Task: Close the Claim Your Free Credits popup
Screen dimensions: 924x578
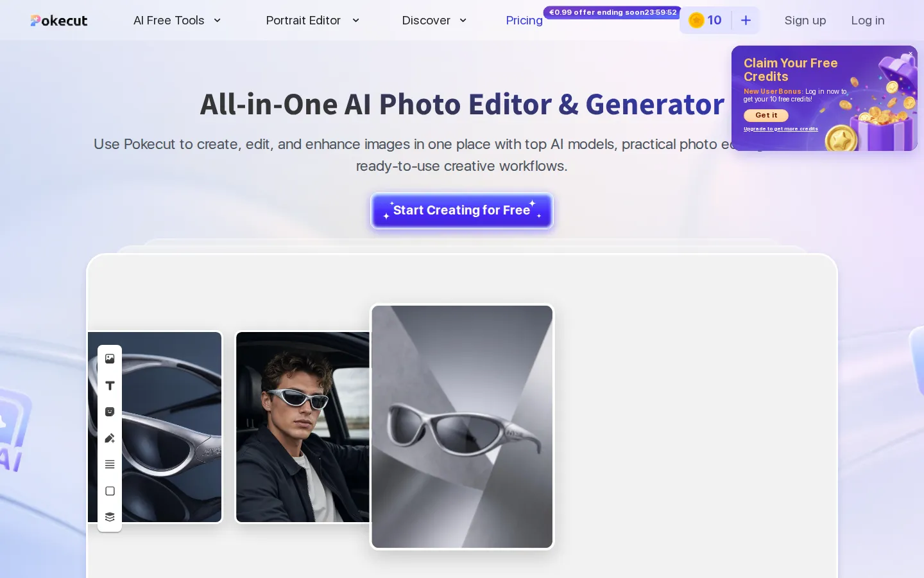Action: click(x=910, y=54)
